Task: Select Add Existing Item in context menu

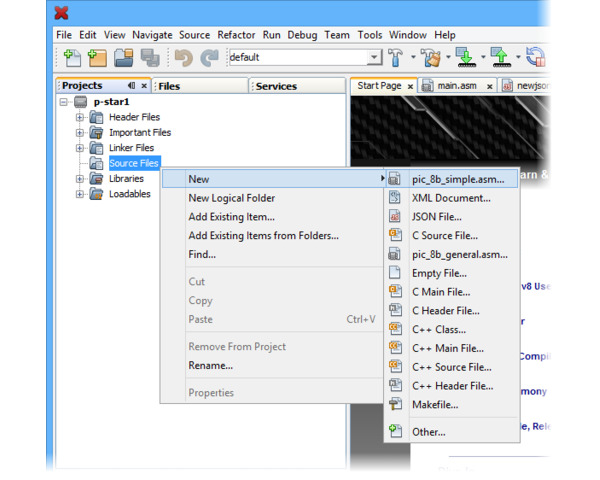Action: [231, 217]
